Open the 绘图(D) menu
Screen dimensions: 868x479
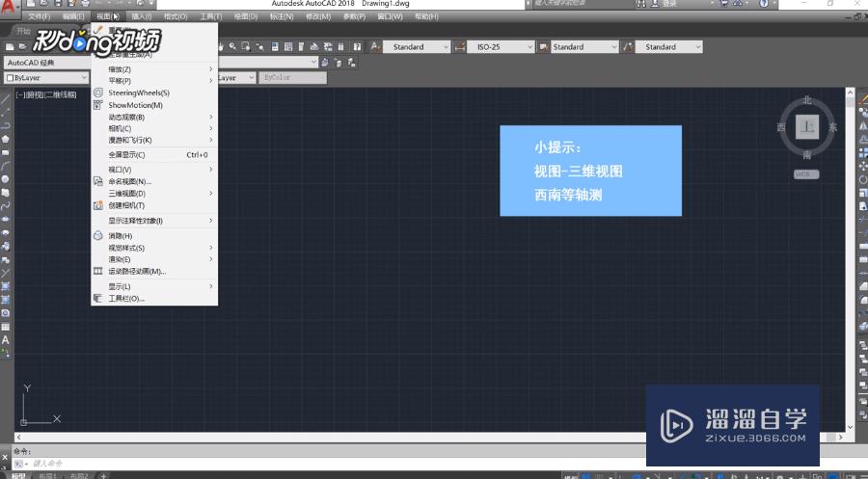246,16
